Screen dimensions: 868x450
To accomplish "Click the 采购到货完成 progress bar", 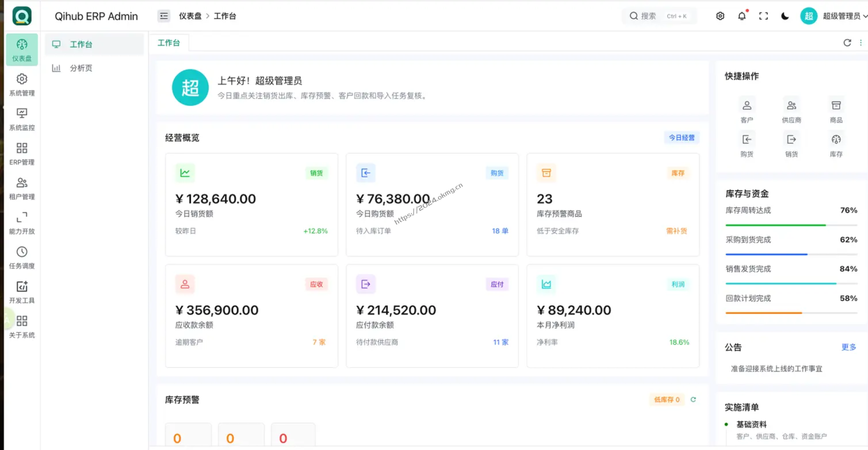I will pos(791,254).
